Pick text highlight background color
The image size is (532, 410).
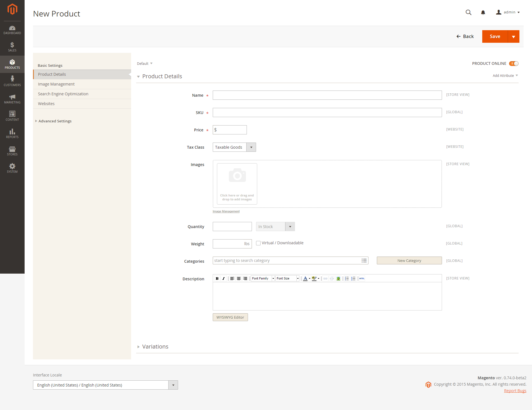[314, 278]
